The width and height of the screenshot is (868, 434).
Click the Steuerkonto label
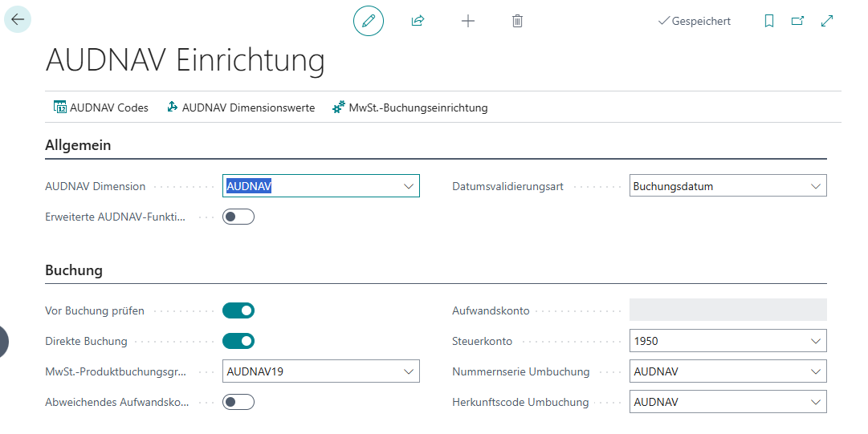(482, 341)
